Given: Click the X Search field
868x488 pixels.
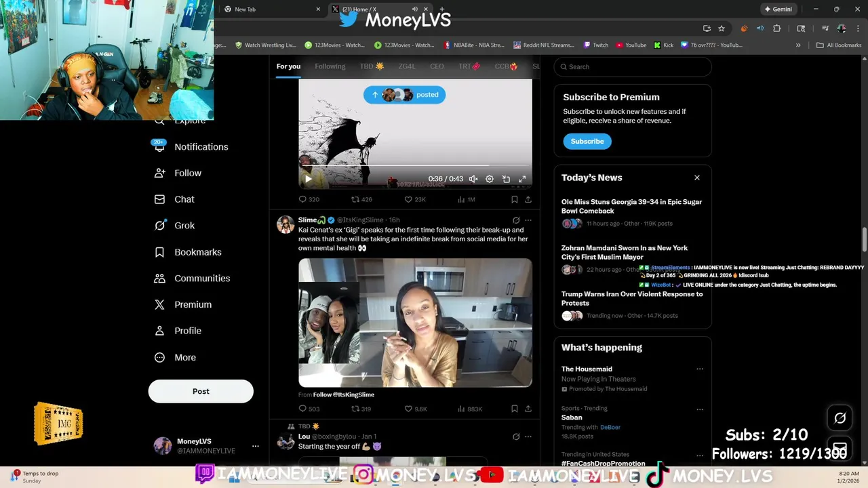Looking at the screenshot, I should tap(633, 66).
